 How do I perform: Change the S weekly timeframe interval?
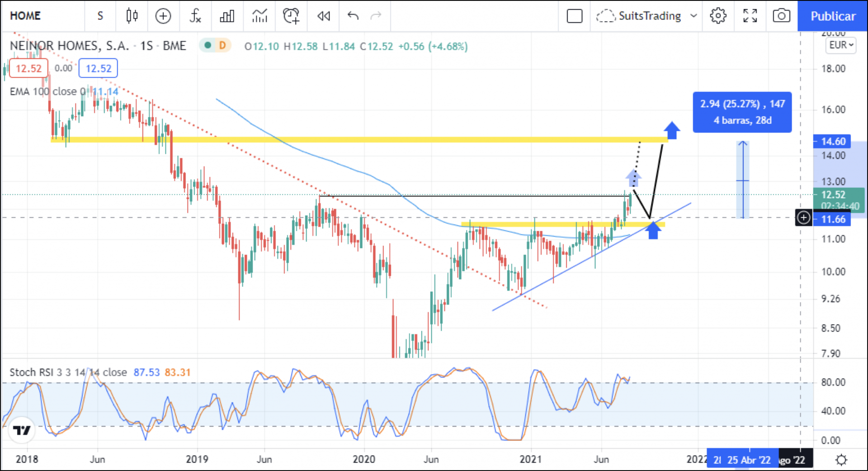click(100, 16)
